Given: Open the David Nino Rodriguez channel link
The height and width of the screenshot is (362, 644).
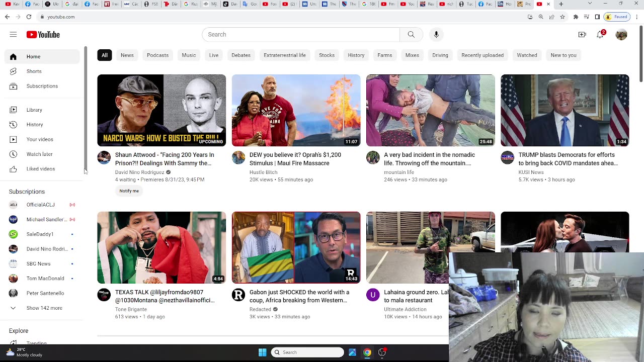Looking at the screenshot, I should coord(139,172).
